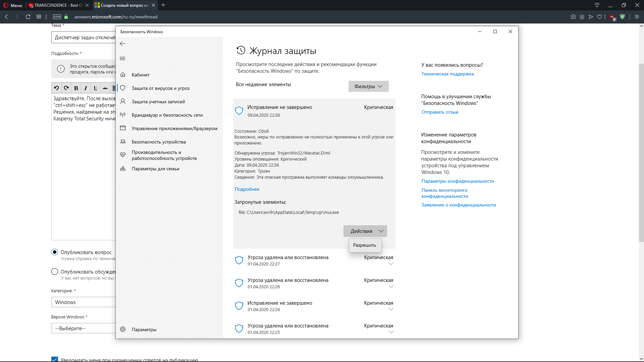
Task: Click the Home shield icon beside Кабинет
Action: coord(123,75)
